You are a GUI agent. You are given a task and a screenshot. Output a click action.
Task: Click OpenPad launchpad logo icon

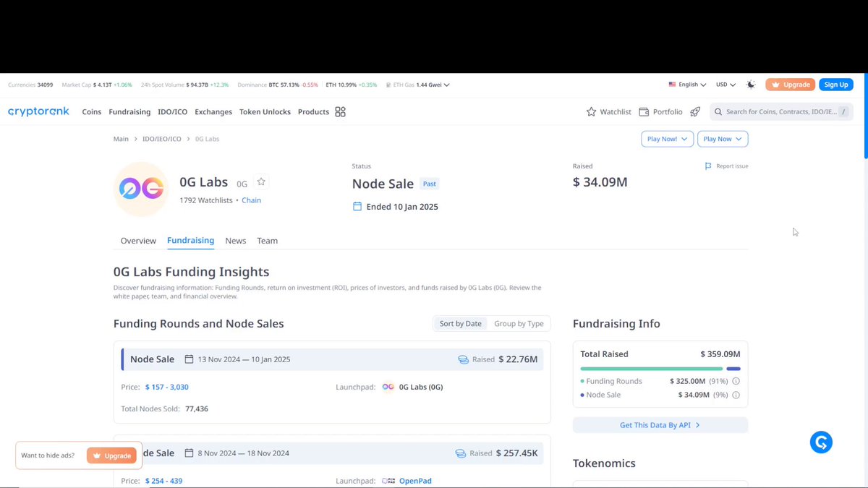[388, 481]
